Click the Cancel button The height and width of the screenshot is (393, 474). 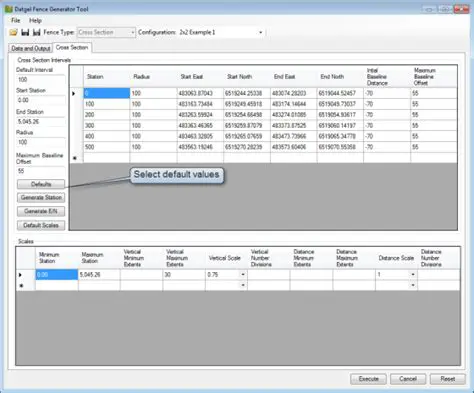408,379
